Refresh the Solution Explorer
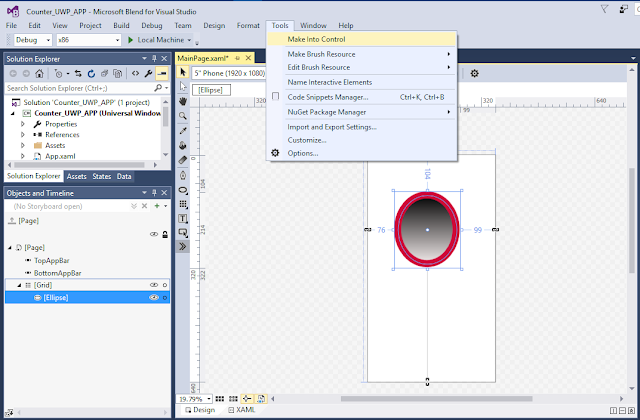This screenshot has height=420, width=640. [91, 73]
